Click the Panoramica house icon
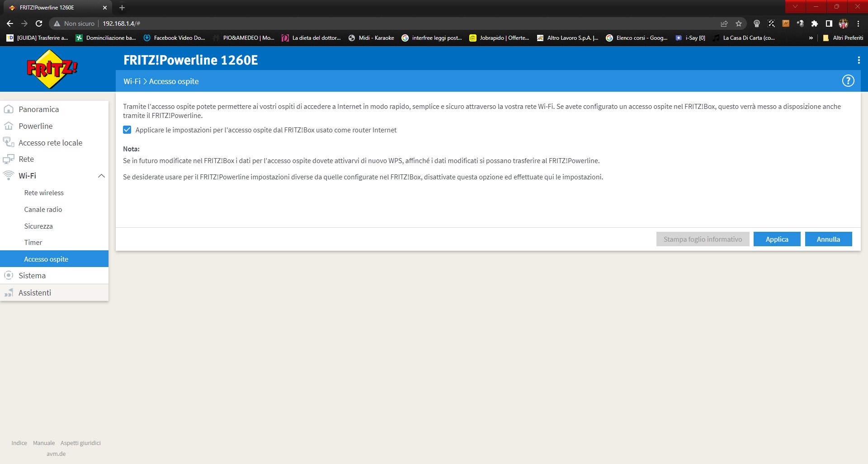 [9, 109]
